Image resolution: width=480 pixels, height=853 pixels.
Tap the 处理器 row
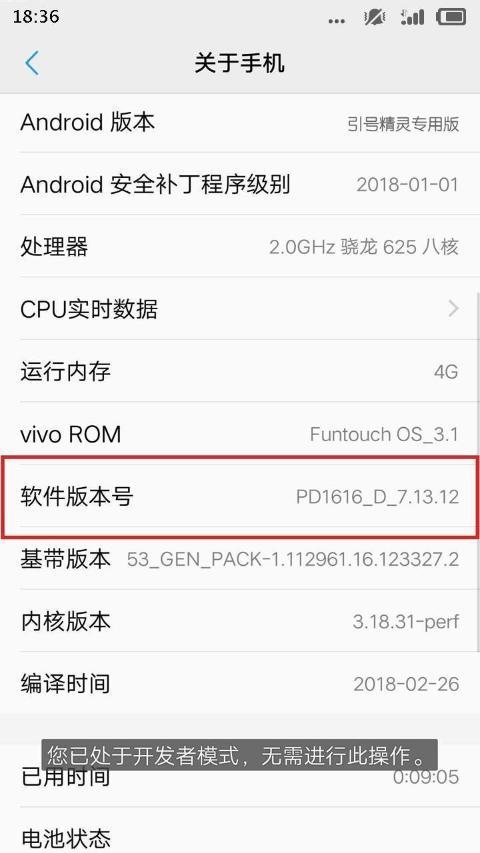tap(240, 247)
